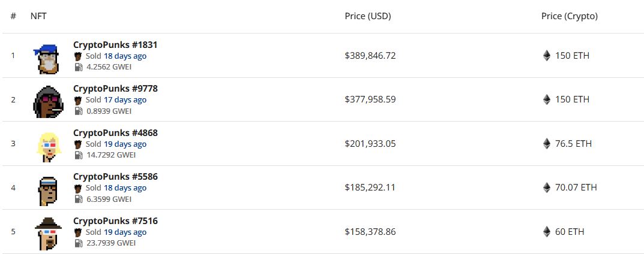This screenshot has height=254, width=644.
Task: Sort by the Price (Crypto) column header
Action: tap(569, 16)
